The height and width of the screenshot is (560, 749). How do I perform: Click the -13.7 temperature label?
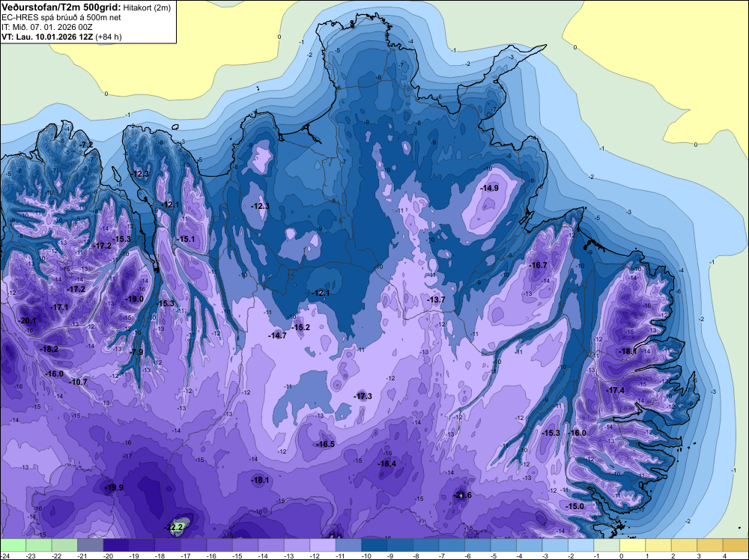click(x=436, y=299)
